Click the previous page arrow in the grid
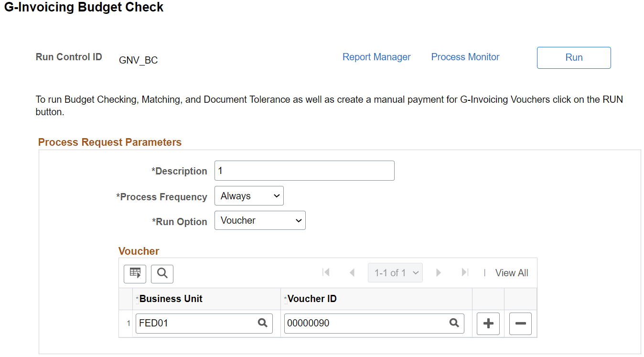This screenshot has height=357, width=644. pos(353,272)
